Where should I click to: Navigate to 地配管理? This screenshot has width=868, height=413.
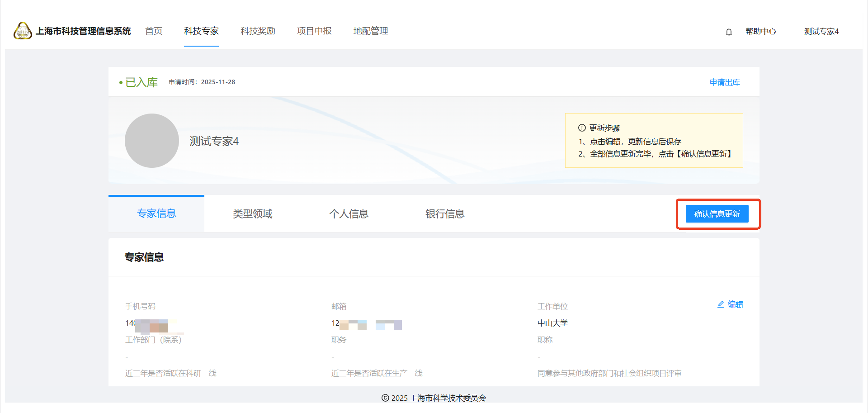371,31
